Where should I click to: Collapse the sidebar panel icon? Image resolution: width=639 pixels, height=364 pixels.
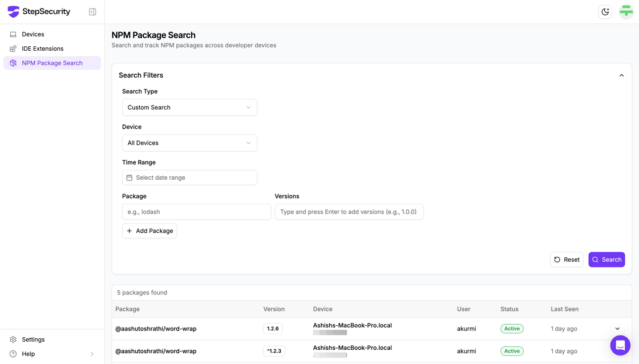tap(92, 12)
